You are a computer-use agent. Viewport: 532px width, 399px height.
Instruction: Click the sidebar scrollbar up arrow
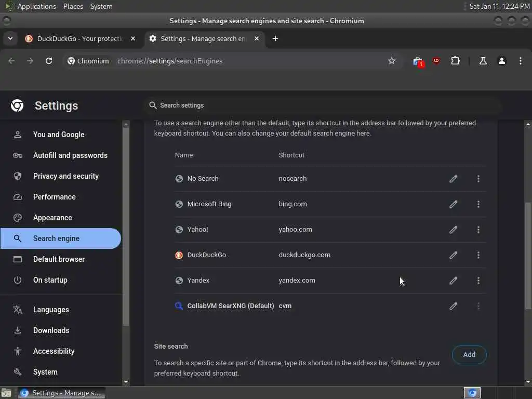tap(126, 125)
